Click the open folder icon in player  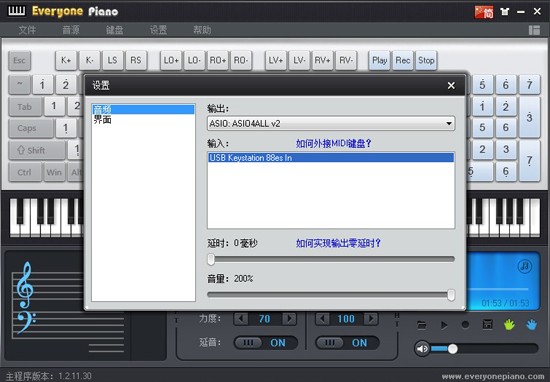tap(422, 325)
